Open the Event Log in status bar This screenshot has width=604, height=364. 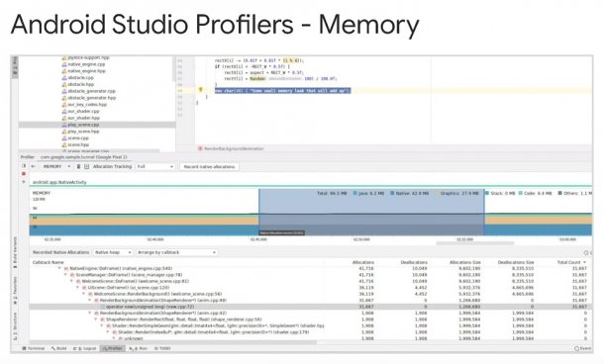[583, 348]
